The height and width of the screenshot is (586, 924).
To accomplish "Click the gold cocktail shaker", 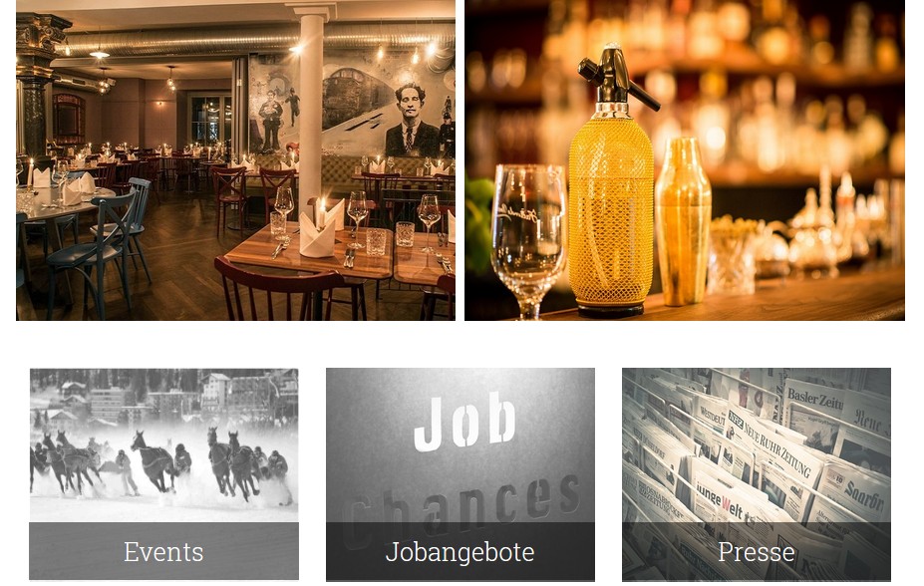I will click(x=683, y=221).
